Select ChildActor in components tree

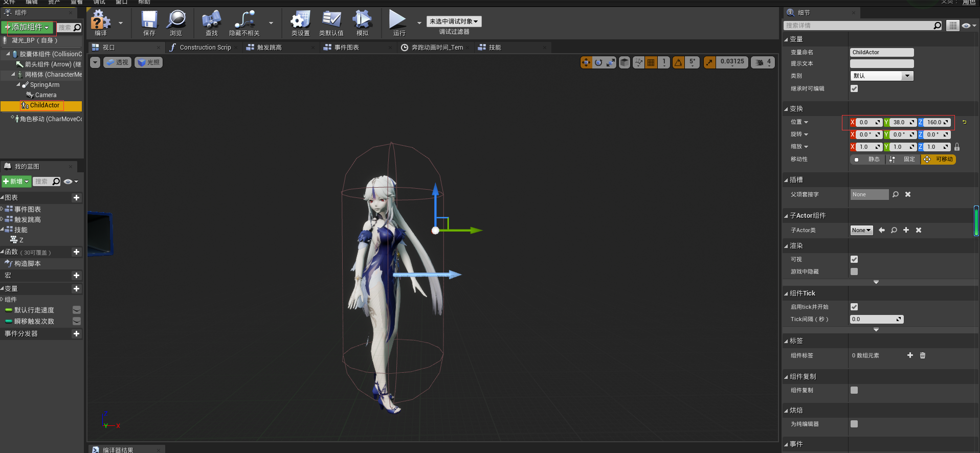pyautogui.click(x=41, y=106)
